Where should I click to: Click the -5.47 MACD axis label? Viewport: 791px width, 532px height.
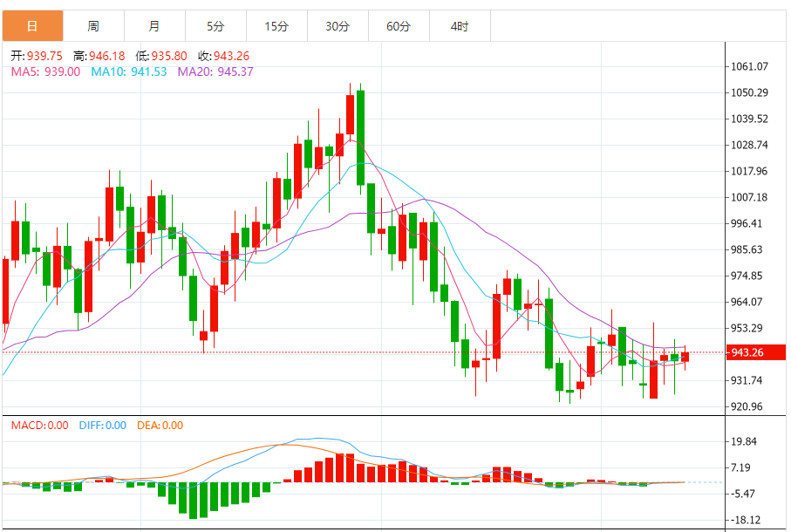pyautogui.click(x=743, y=494)
